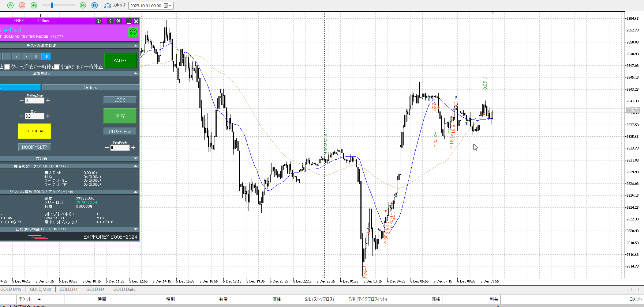
Task: Enable the クローズ後に一時停止 checkbox
Action: coord(7,67)
